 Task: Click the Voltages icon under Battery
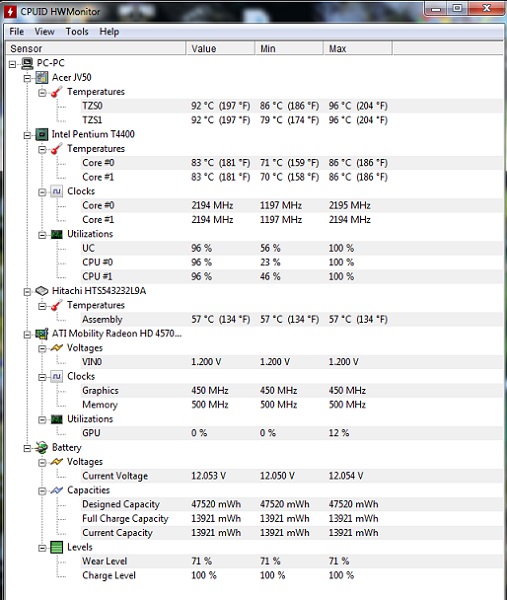57,462
